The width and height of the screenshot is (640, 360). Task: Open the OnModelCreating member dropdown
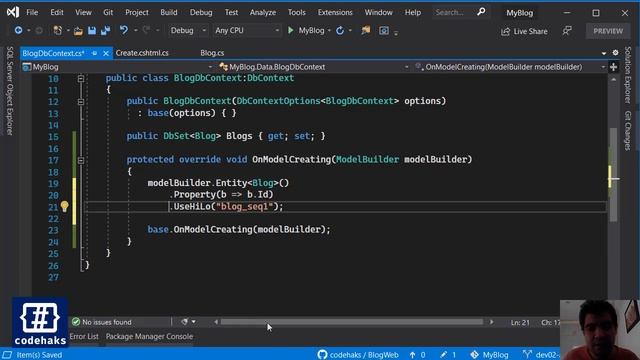pos(509,67)
